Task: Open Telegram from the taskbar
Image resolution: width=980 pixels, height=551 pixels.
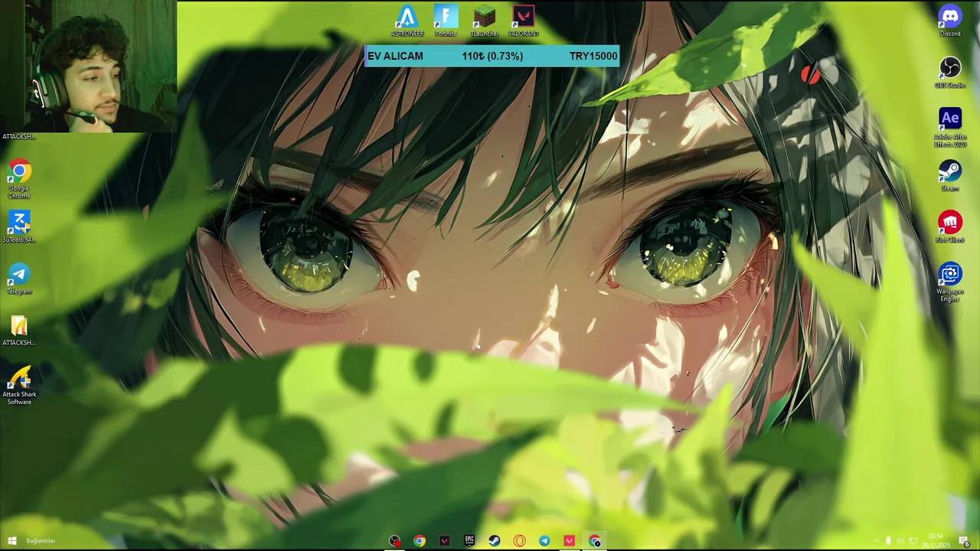Action: 544,541
